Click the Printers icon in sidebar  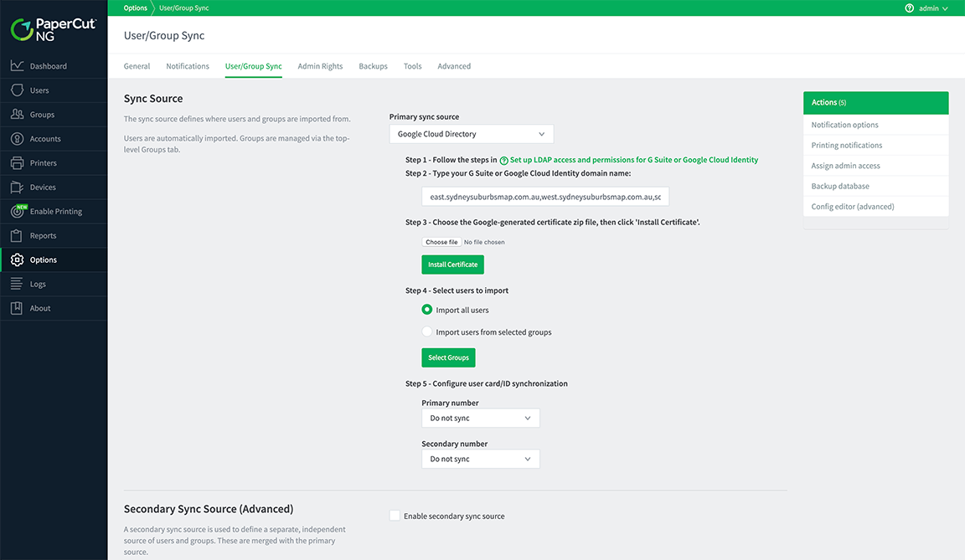pyautogui.click(x=17, y=163)
